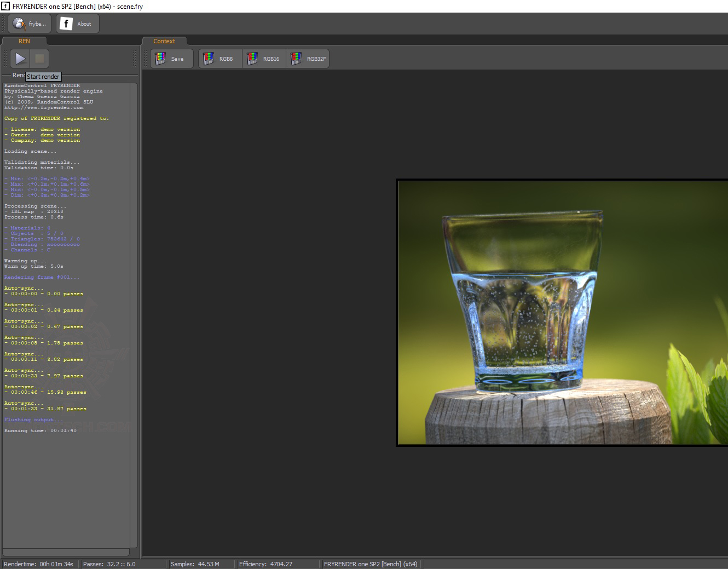Viewport: 728px width, 569px height.
Task: Click the Running time line in log
Action: (41, 431)
